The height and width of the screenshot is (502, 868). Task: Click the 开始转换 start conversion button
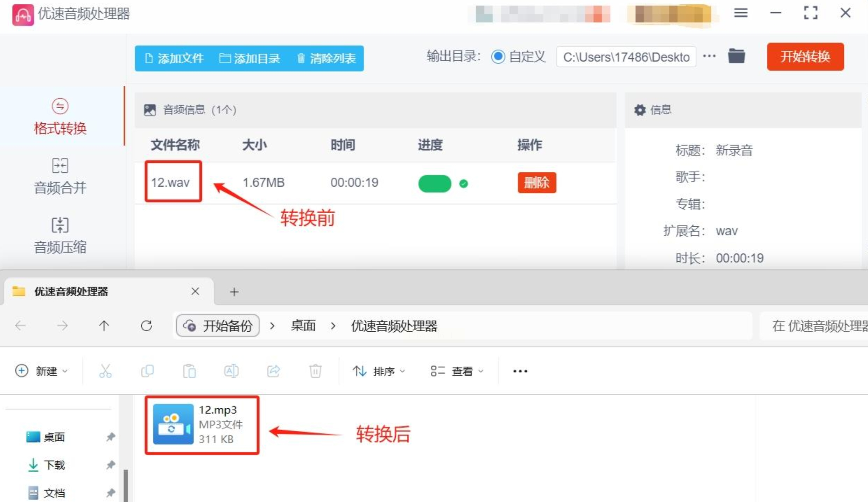(x=805, y=57)
